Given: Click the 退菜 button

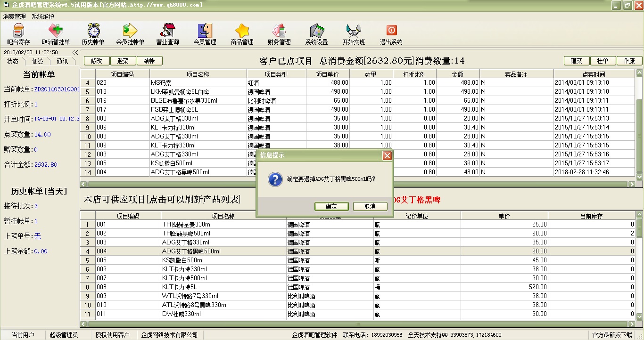Looking at the screenshot, I should 123,61.
